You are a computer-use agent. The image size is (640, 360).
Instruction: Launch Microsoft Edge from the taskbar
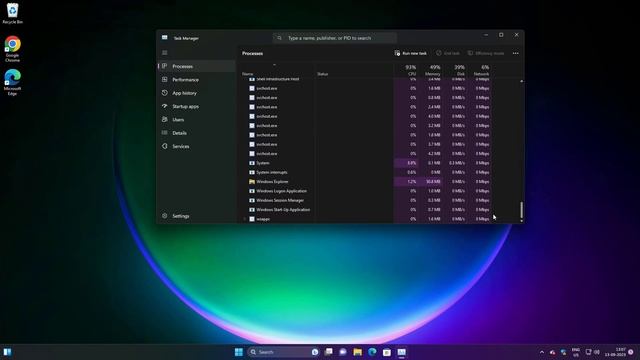[372, 352]
